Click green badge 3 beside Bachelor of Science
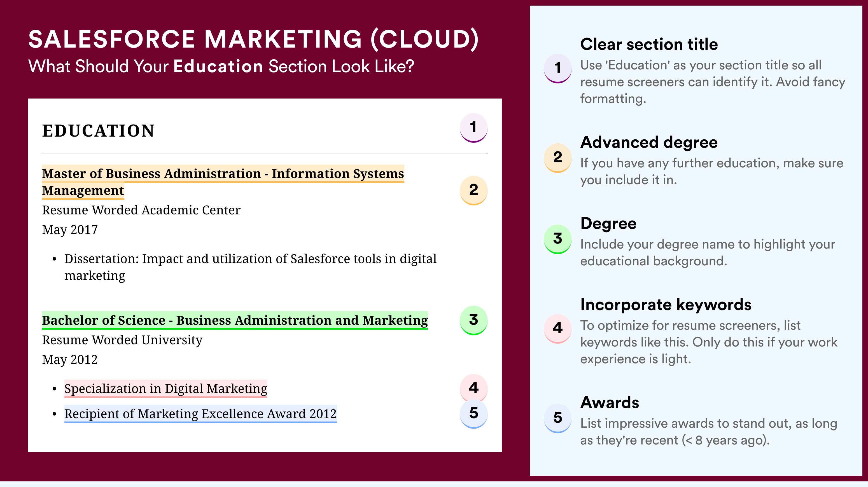The width and height of the screenshot is (868, 487). coord(473,320)
